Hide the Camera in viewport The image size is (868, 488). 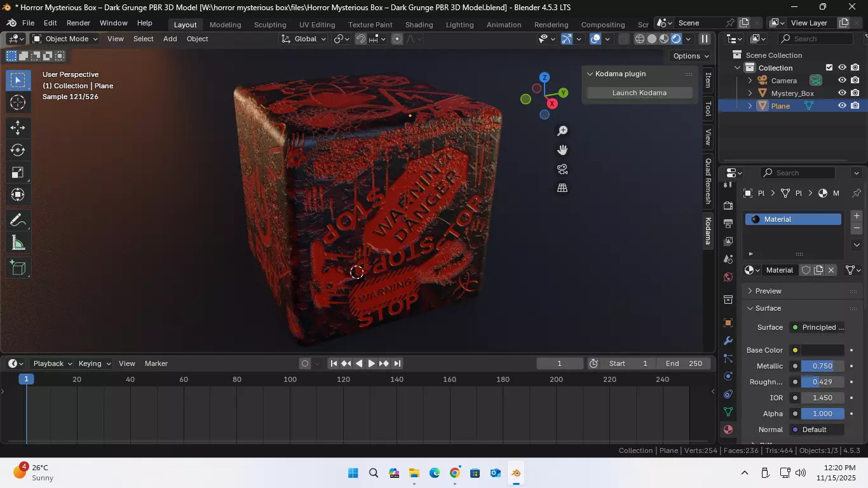pos(842,81)
